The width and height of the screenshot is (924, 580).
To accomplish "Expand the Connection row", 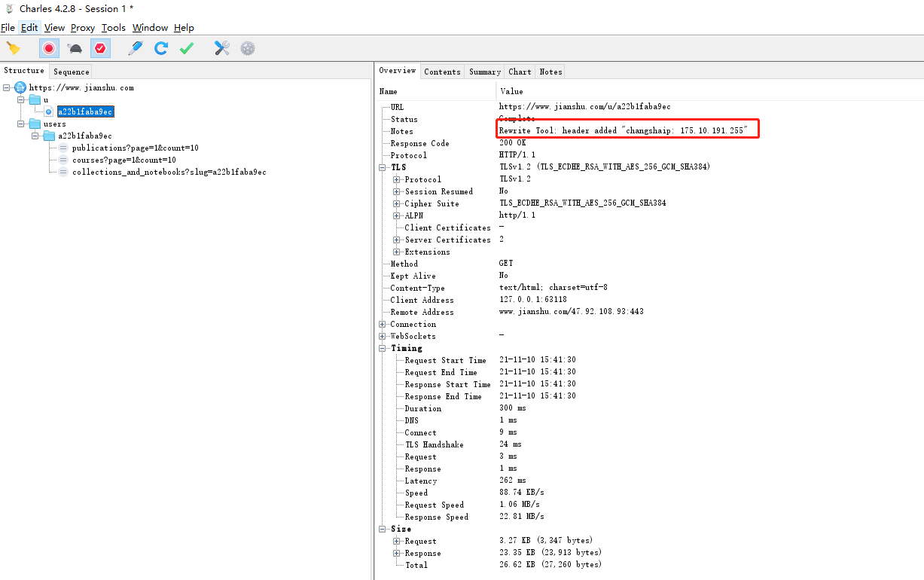I will click(383, 324).
